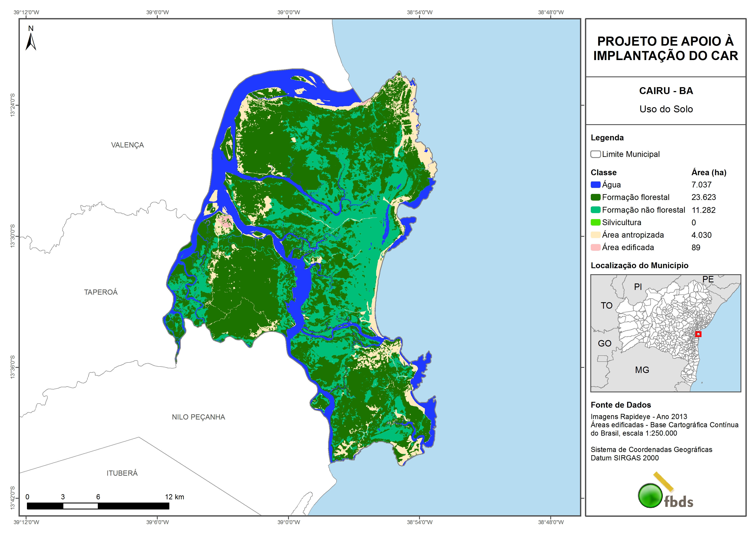Click the Limite Municipal legend symbol
The image size is (756, 534).
pos(595,154)
